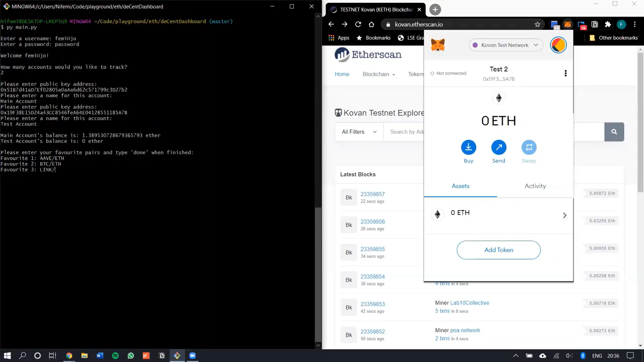Open the Windows Start menu
The width and height of the screenshot is (644, 362).
pyautogui.click(x=8, y=355)
